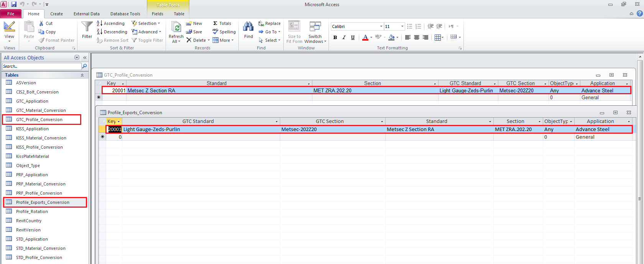Collapse the navigation pane with shutter button
The height and width of the screenshot is (264, 644).
(x=85, y=57)
